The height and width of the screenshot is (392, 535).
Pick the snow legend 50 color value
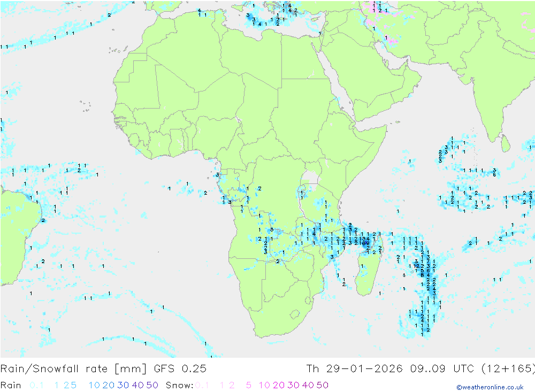(323, 385)
